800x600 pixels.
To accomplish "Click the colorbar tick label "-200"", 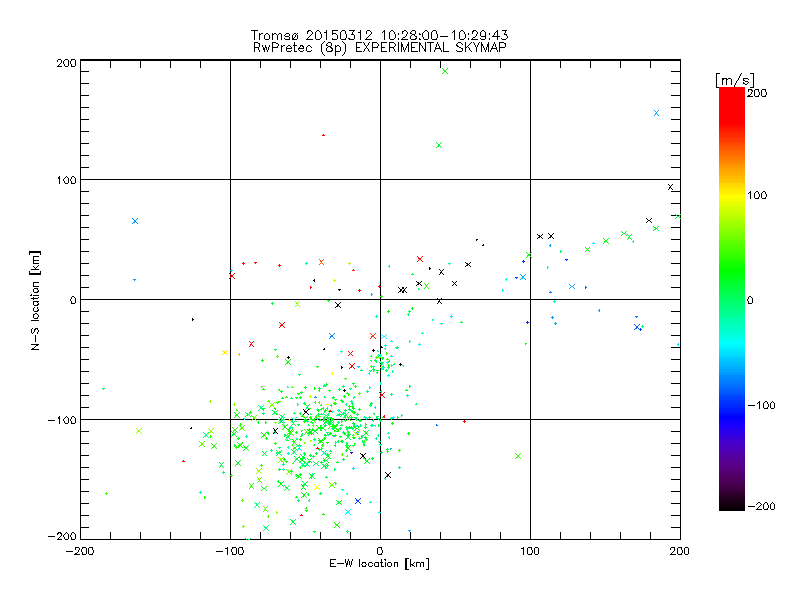I will pos(761,506).
